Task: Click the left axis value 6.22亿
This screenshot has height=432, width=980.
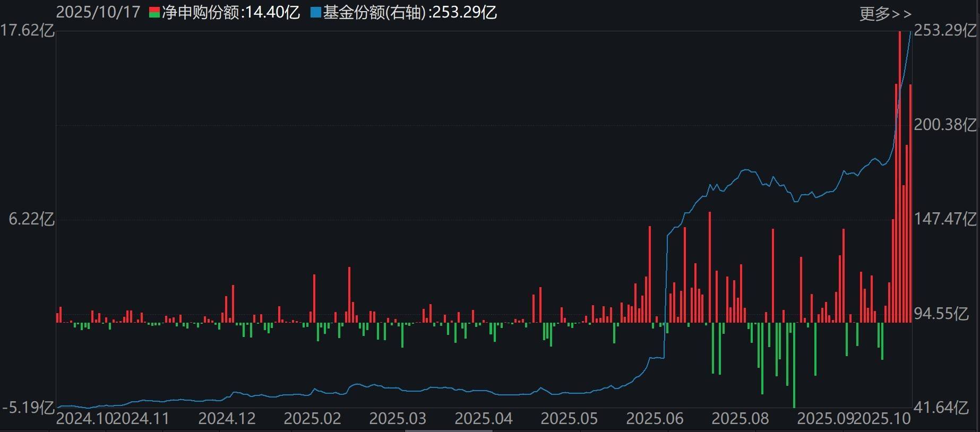Action: point(31,219)
